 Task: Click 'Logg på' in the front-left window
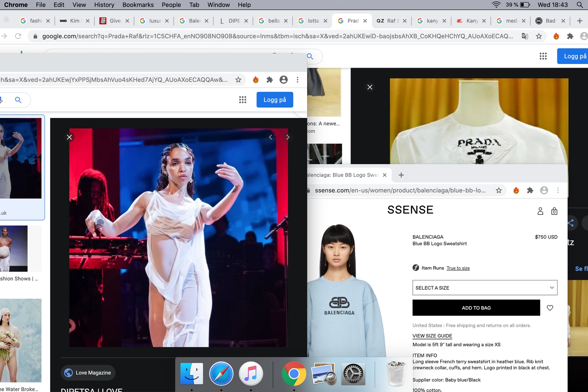(275, 100)
